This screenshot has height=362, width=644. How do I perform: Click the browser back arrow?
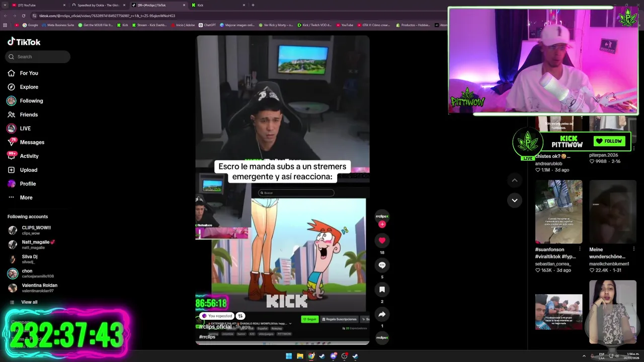[x=6, y=16]
